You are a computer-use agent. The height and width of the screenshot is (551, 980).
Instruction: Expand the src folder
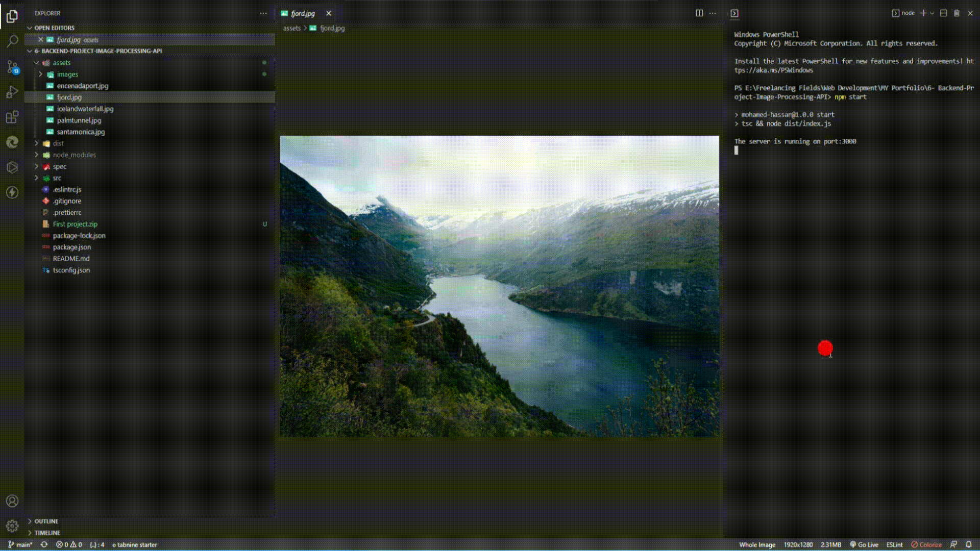point(36,178)
